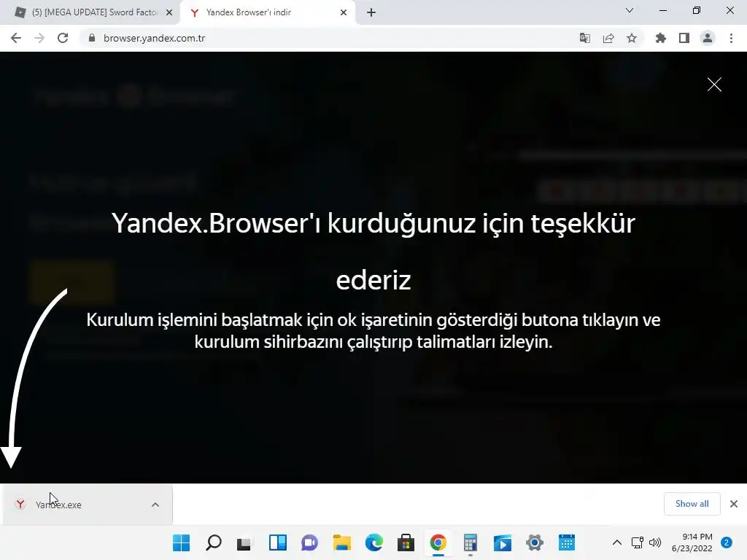747x560 pixels.
Task: Click Chrome icon in taskbar
Action: pos(438,542)
